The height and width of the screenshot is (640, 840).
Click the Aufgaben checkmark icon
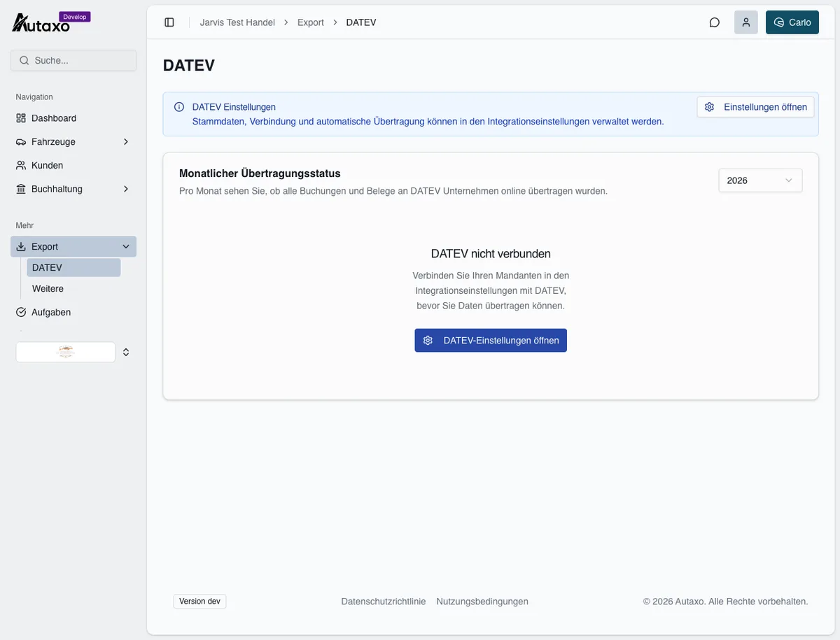tap(21, 312)
